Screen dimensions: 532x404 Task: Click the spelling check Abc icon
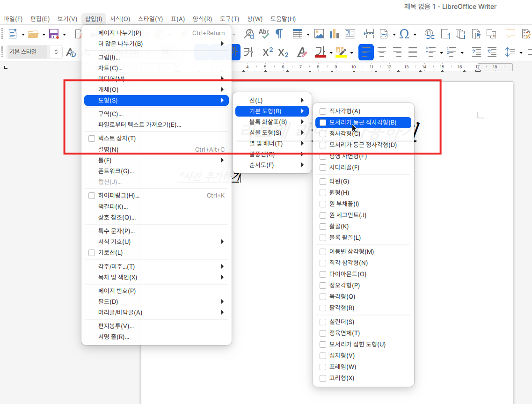pyautogui.click(x=264, y=34)
